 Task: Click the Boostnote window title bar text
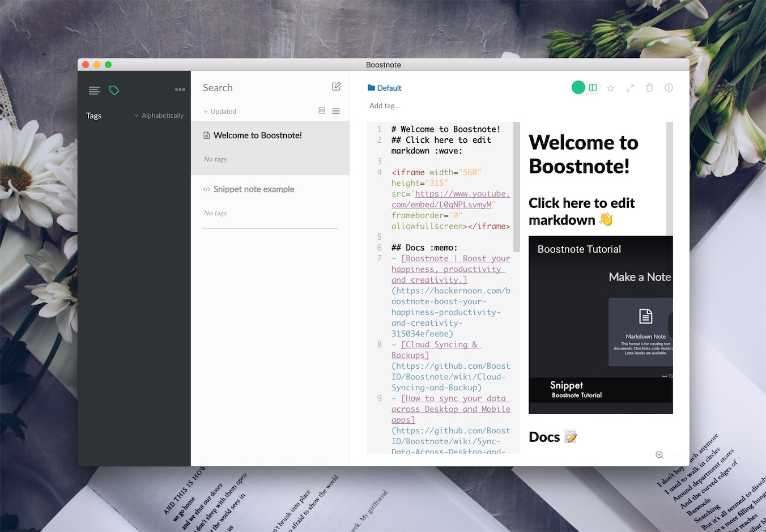point(384,65)
